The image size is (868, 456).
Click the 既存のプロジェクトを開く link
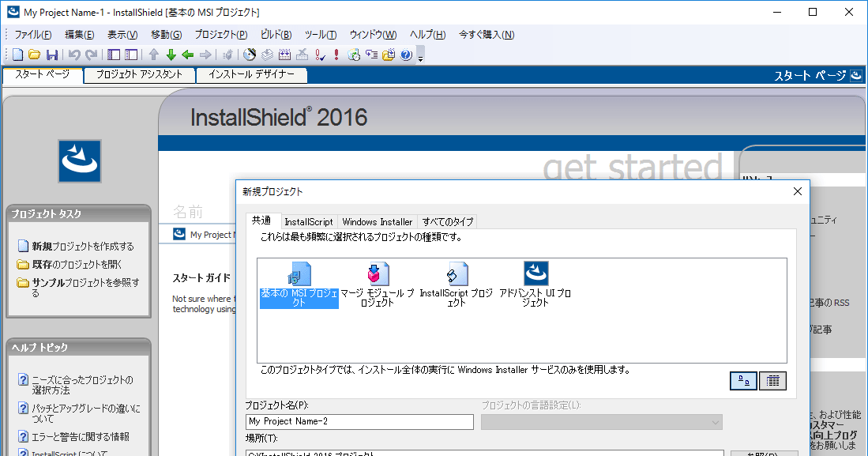click(77, 264)
